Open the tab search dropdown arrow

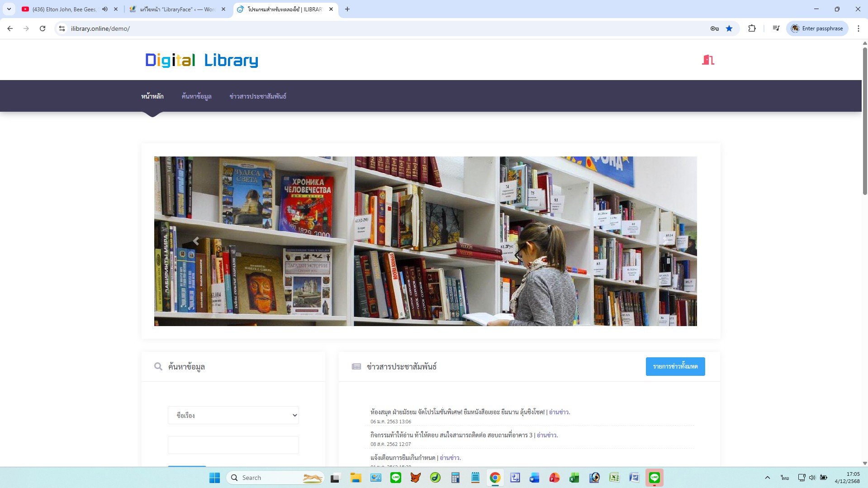coord(9,9)
